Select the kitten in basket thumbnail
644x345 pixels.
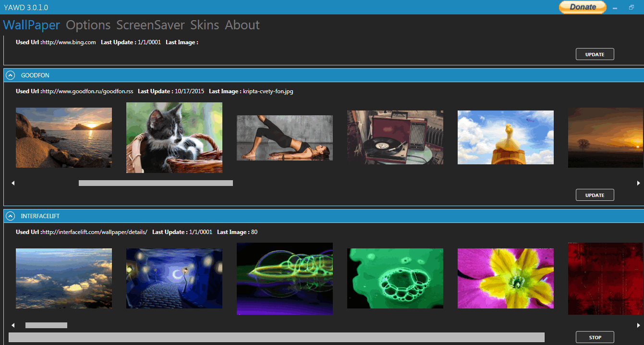[174, 137]
